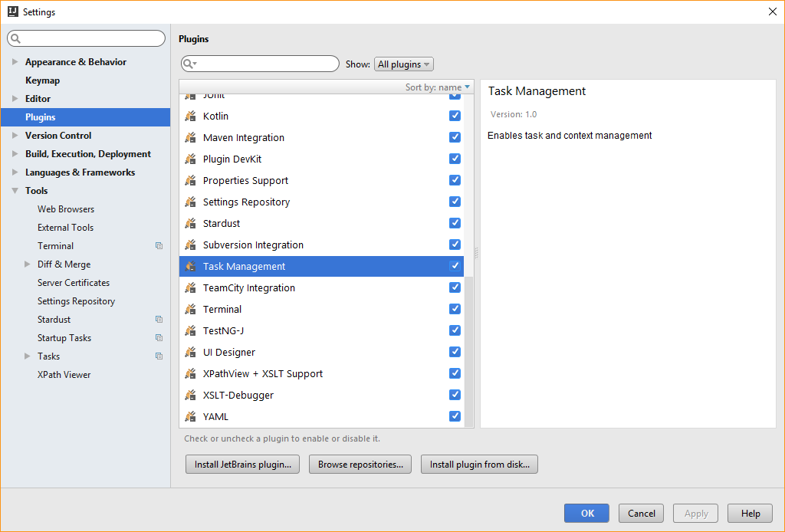
Task: Open Keymap settings page
Action: (x=42, y=80)
